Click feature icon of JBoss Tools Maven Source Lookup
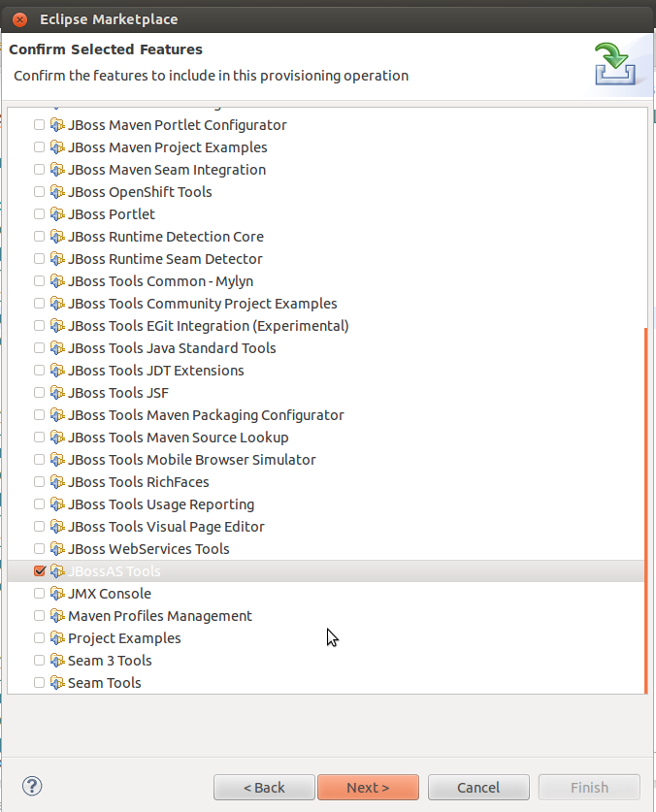The height and width of the screenshot is (812, 656). [x=57, y=438]
